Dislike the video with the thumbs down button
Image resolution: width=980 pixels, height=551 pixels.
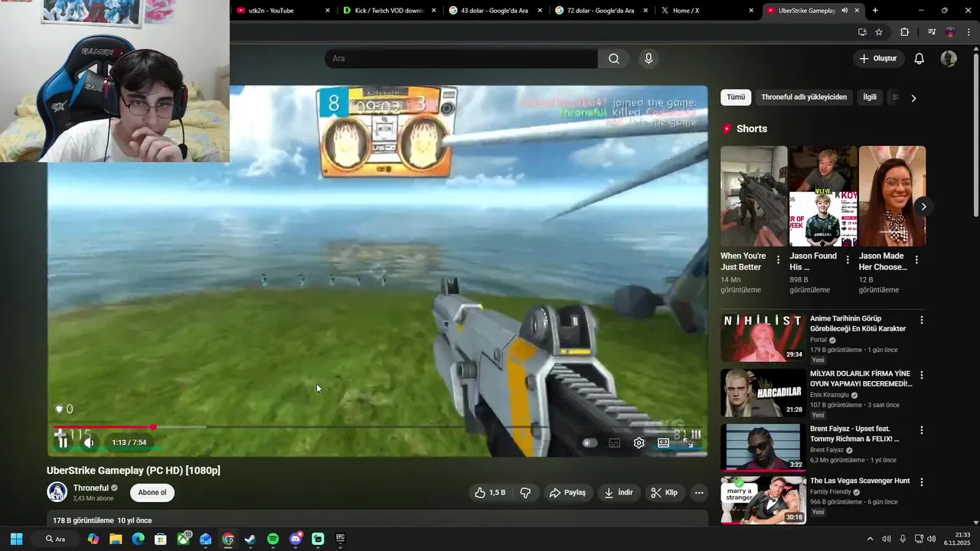(525, 493)
